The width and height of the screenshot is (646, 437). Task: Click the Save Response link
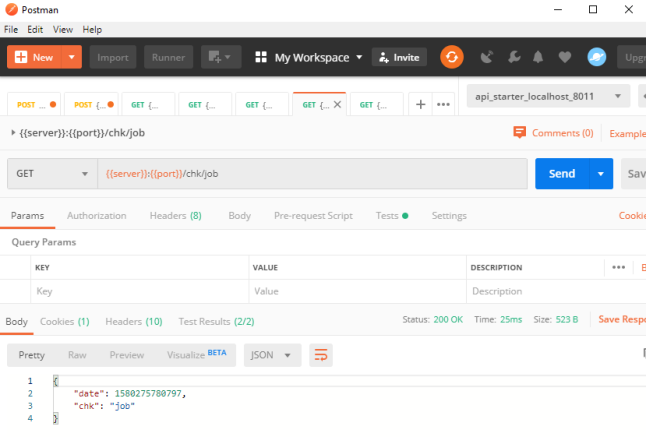pos(622,320)
